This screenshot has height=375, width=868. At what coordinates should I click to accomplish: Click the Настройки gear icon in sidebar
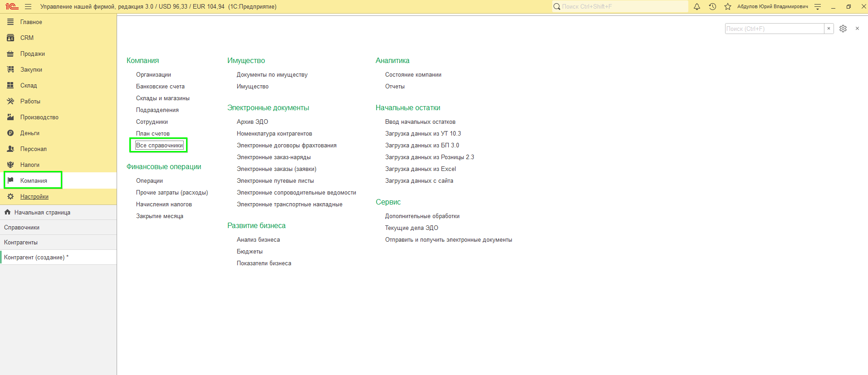click(x=10, y=196)
